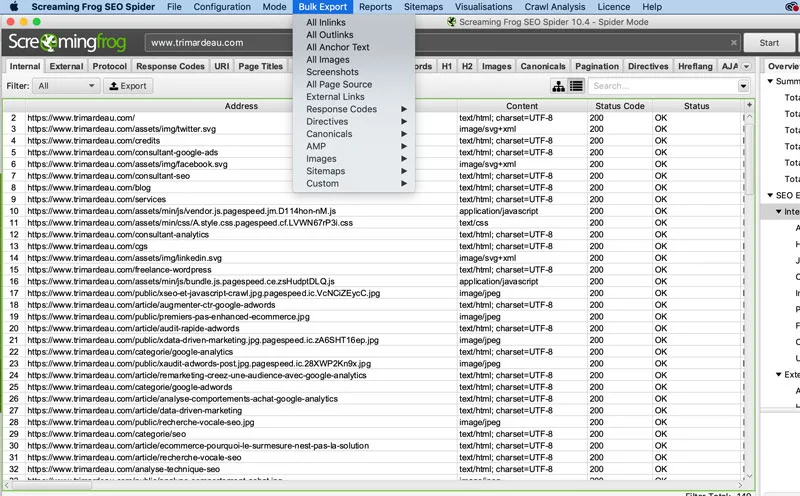800x496 pixels.
Task: Open the Licence menu
Action: point(614,7)
